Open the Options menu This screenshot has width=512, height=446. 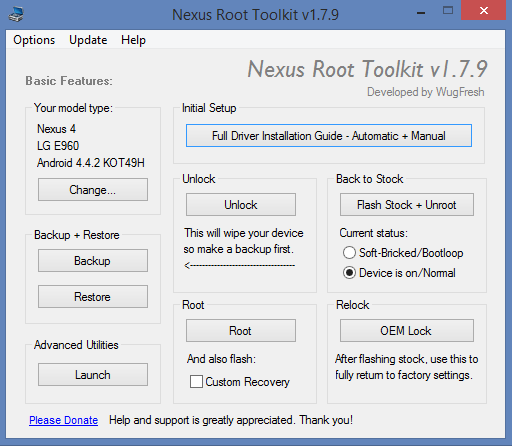coord(34,40)
